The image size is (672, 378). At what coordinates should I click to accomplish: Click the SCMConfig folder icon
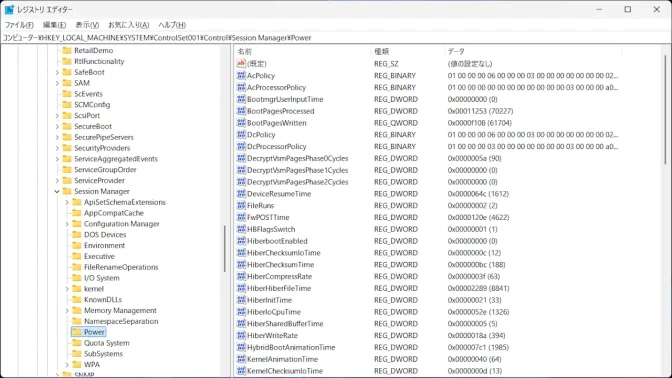click(67, 105)
